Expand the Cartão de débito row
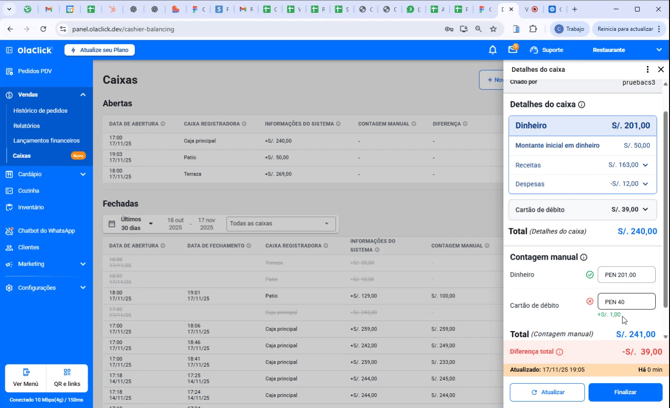The width and height of the screenshot is (670, 408). click(x=582, y=210)
